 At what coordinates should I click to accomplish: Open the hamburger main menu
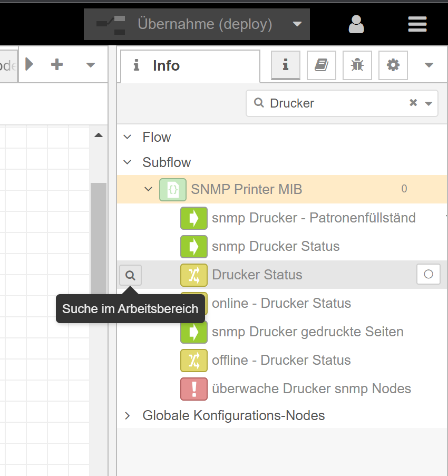pos(417,24)
